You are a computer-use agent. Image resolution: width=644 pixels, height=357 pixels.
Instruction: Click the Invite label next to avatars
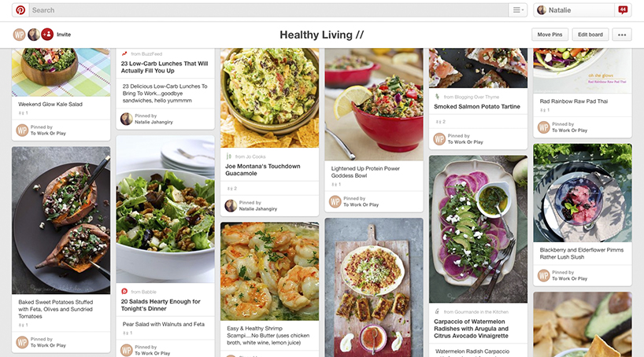pos(64,35)
